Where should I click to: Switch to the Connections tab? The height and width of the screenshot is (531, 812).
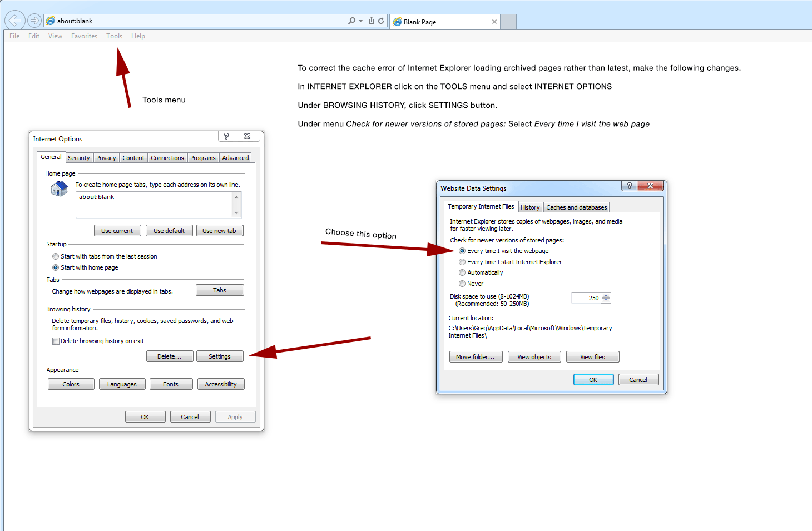pos(167,158)
